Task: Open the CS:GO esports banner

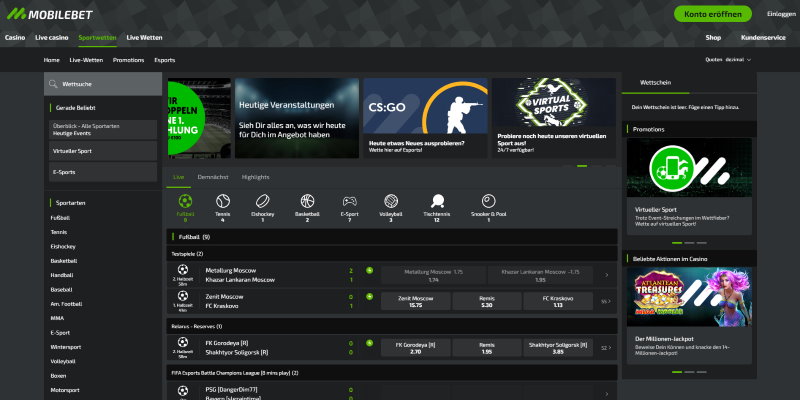Action: point(426,118)
